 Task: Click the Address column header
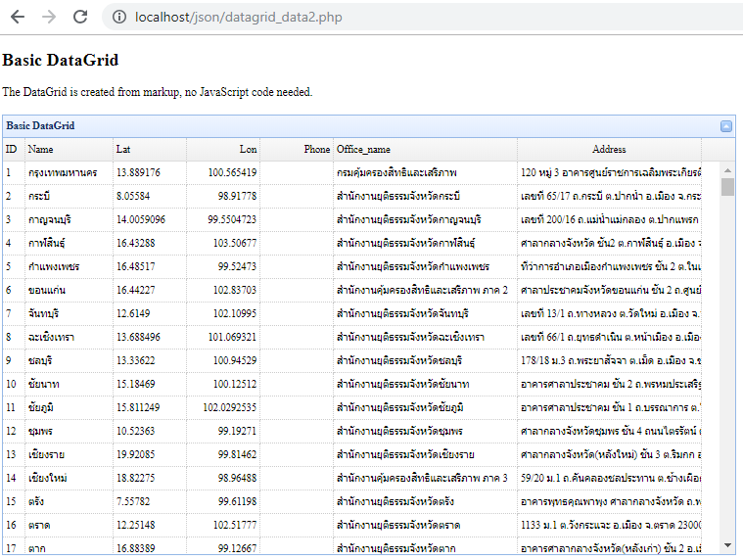coord(609,149)
